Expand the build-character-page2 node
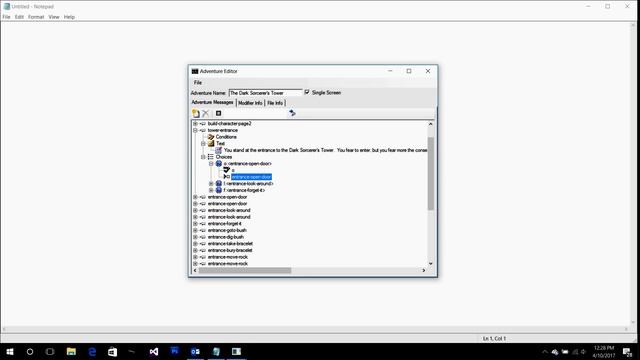 click(x=195, y=123)
